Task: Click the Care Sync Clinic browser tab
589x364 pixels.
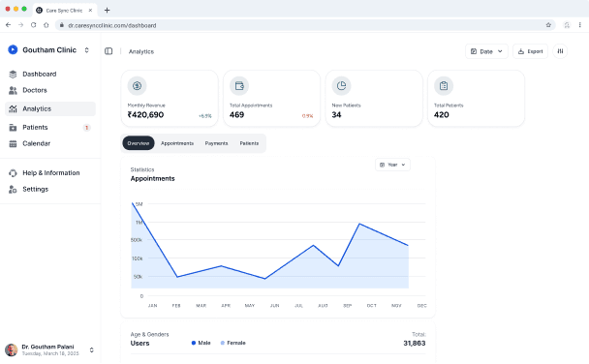Action: (65, 10)
